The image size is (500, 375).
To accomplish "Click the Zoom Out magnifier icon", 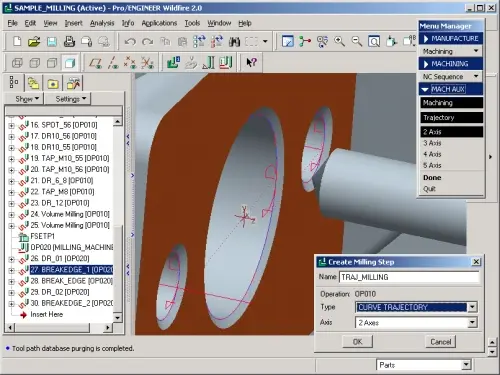I will [x=357, y=41].
